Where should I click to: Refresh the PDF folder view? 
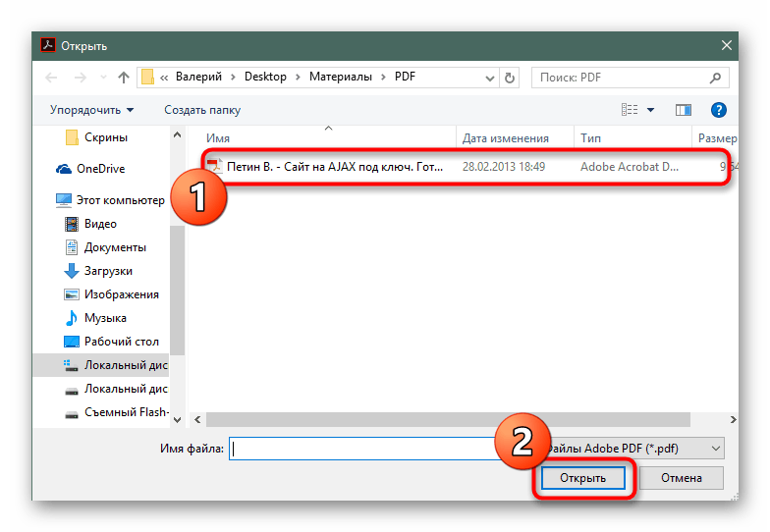click(510, 79)
